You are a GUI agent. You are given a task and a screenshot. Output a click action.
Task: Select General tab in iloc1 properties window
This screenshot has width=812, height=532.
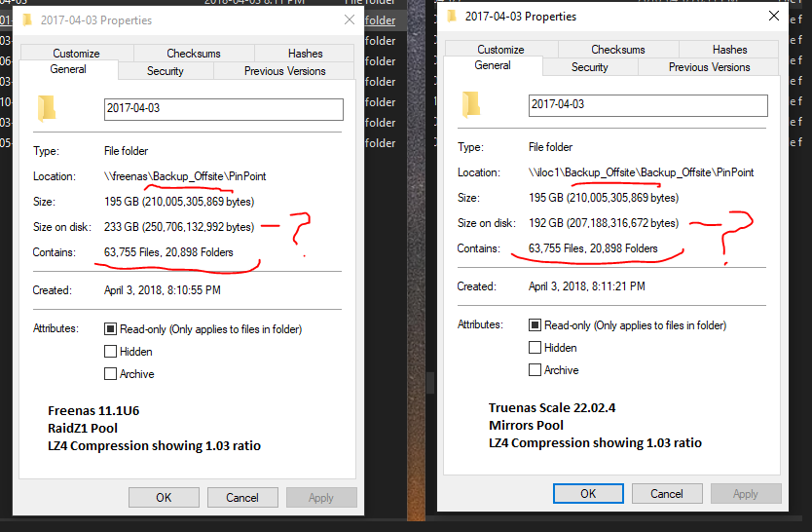click(493, 65)
